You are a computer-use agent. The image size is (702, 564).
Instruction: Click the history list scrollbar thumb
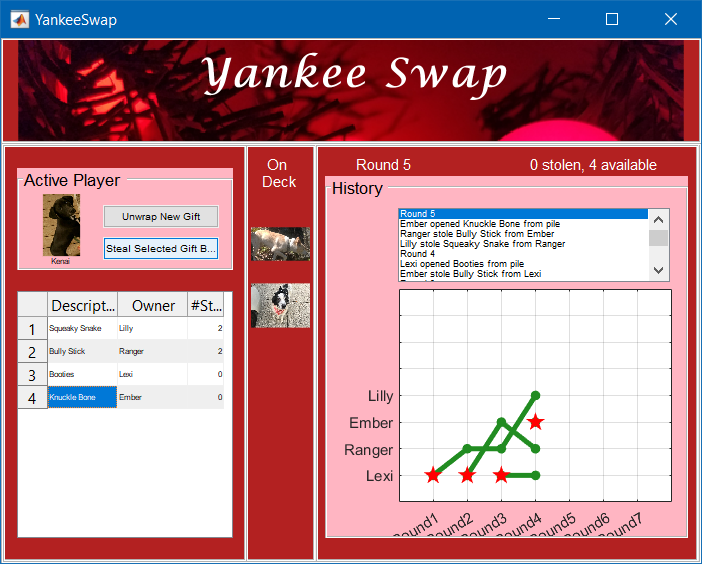(x=658, y=237)
